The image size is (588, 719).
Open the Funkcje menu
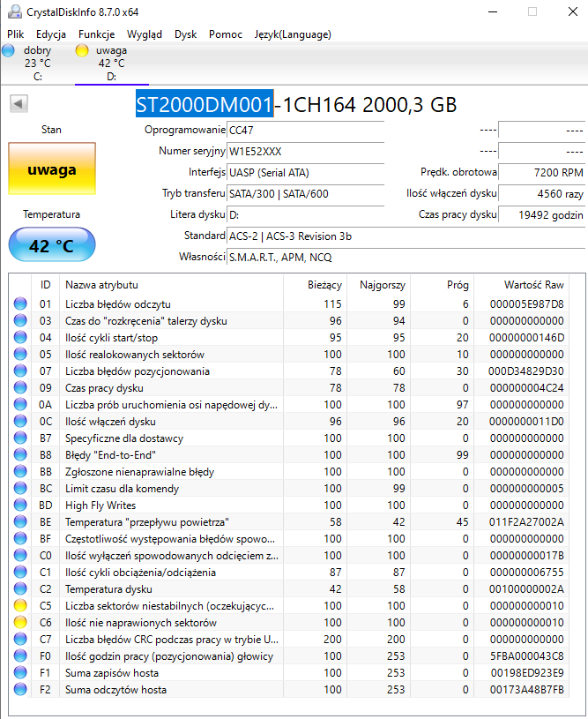coord(97,34)
